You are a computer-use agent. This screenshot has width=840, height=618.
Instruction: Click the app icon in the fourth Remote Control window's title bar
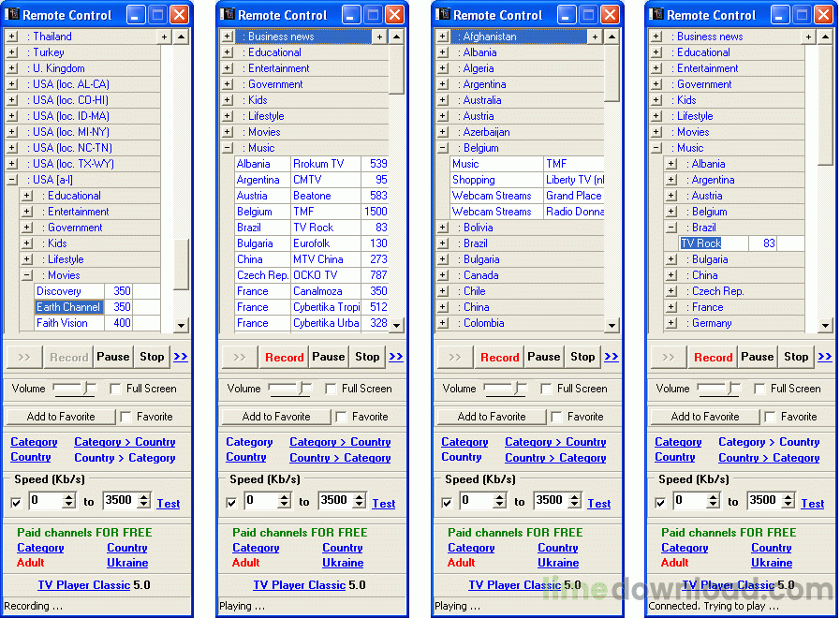coord(656,14)
